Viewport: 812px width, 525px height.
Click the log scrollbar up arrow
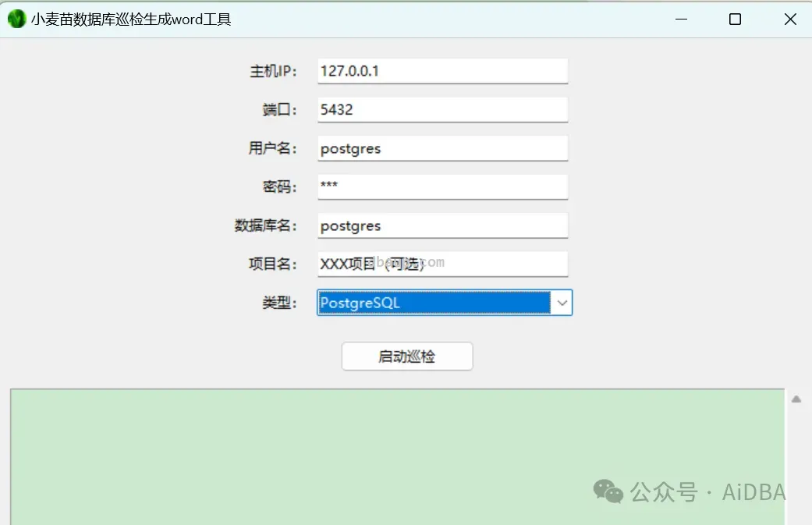pos(796,399)
